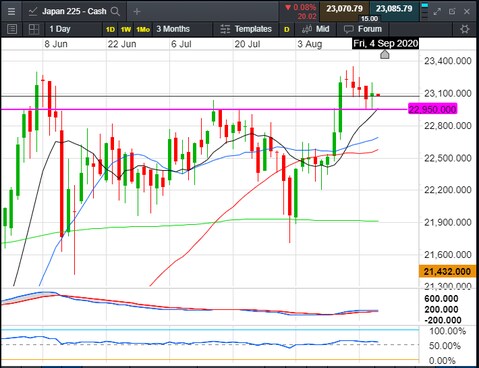Screen dimensions: 479x368
Task: Close the chart panel
Action: [x=467, y=11]
